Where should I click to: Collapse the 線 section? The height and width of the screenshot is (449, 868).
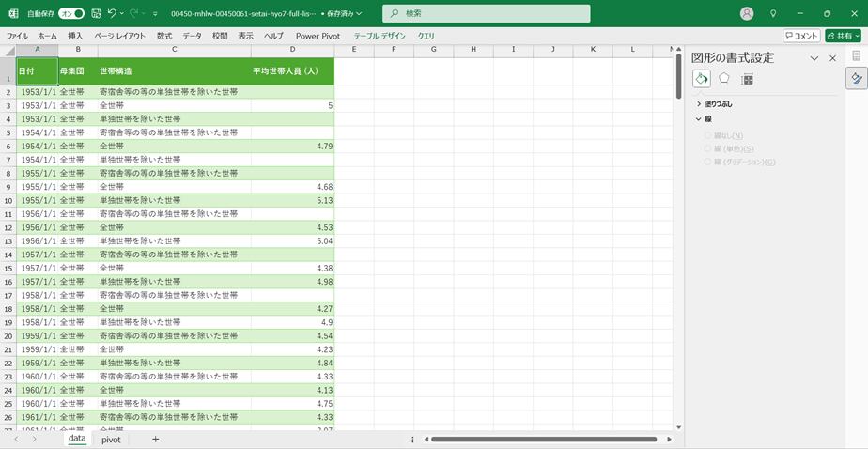click(699, 119)
